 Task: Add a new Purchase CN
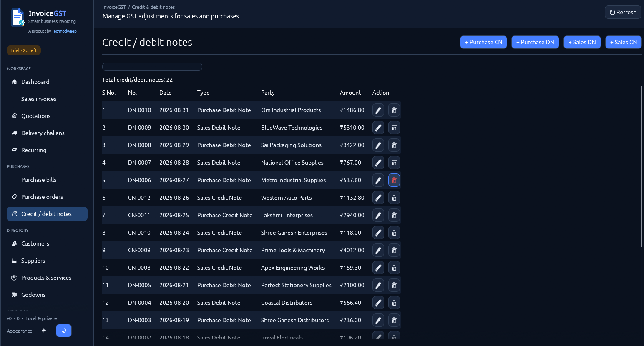(x=484, y=42)
